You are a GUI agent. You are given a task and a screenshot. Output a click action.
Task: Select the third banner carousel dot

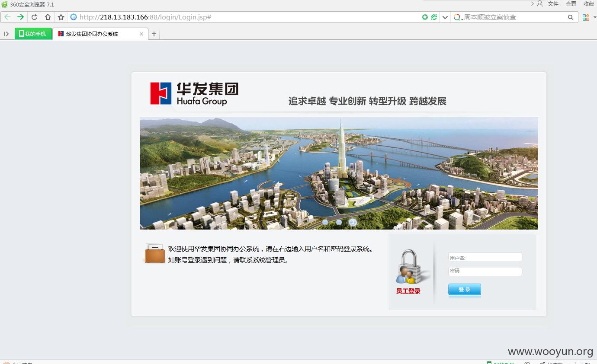click(x=353, y=222)
